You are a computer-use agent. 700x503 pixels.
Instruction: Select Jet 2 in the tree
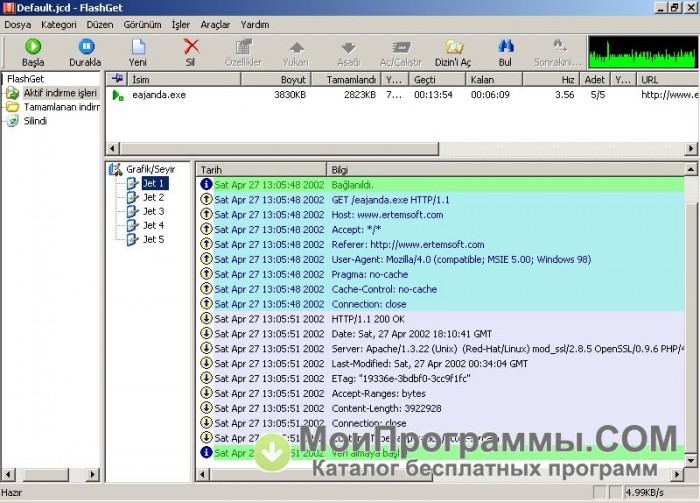(x=154, y=197)
